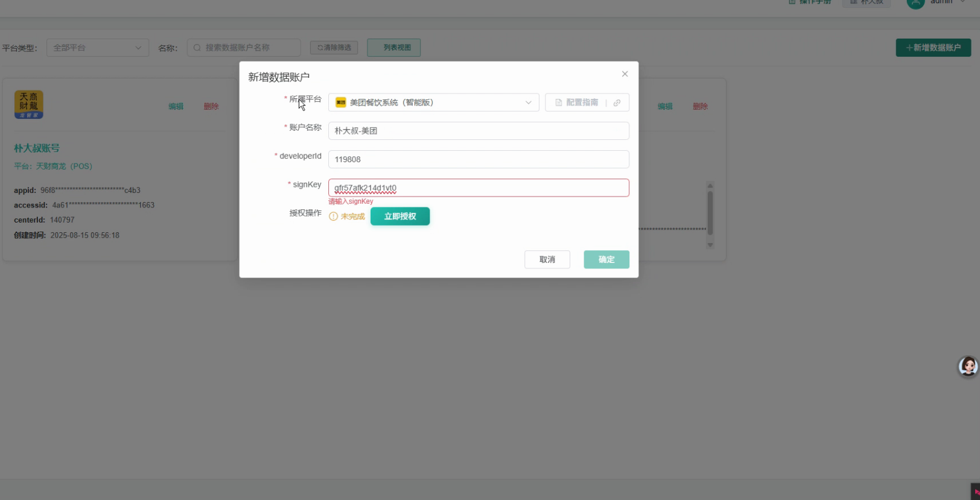Click 取消 to cancel

547,259
